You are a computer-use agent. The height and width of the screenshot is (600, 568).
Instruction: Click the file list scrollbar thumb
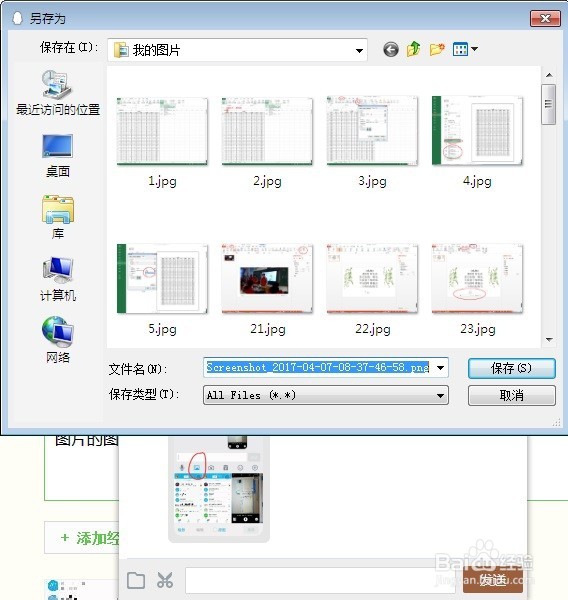548,104
